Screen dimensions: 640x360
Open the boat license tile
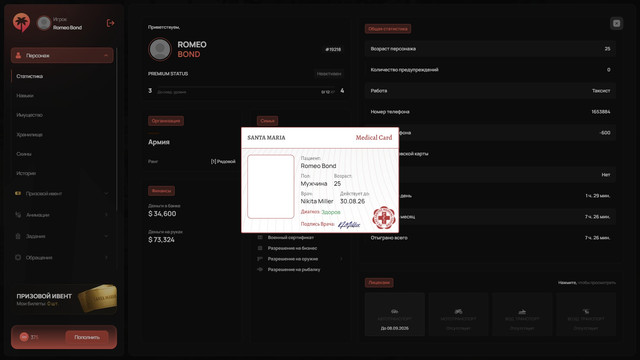522,314
